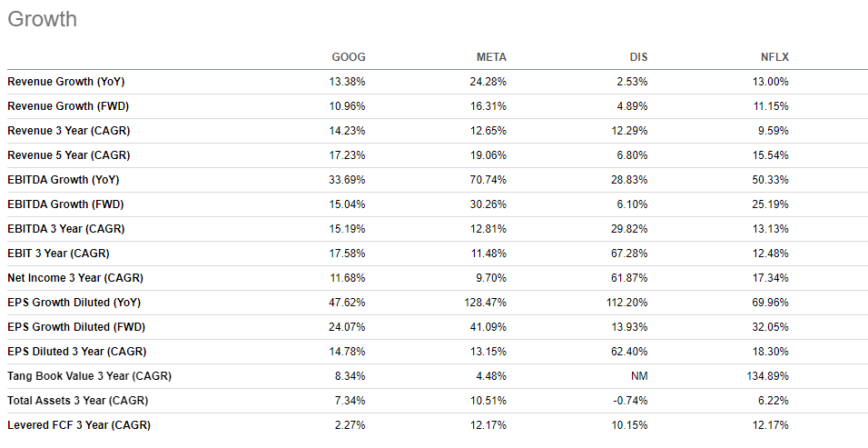Image resolution: width=868 pixels, height=448 pixels.
Task: Select the Tang Book Value 3 Year label
Action: click(x=89, y=376)
